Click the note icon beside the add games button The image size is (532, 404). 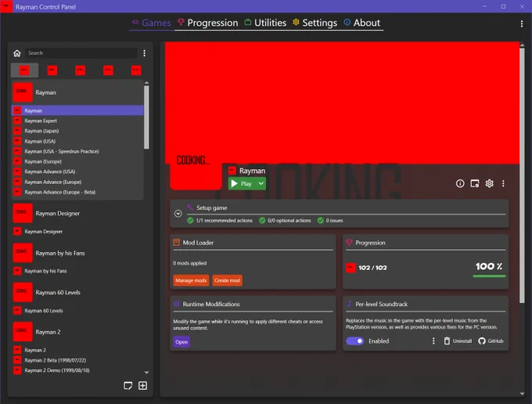point(128,386)
